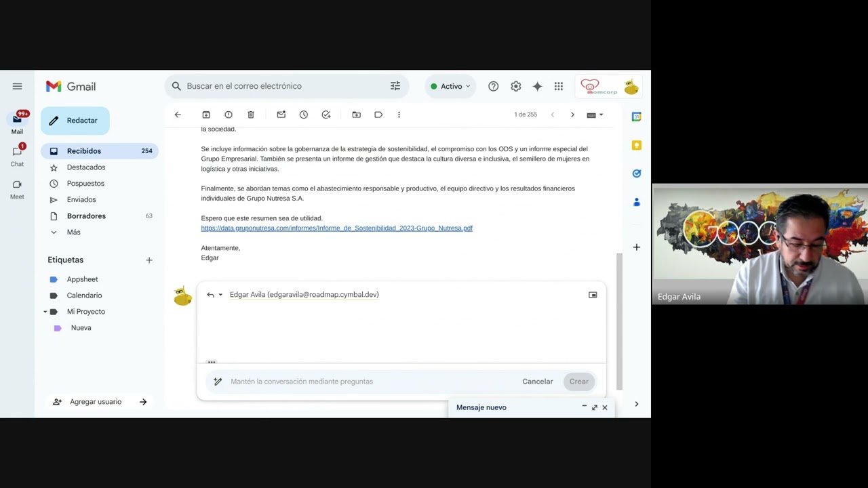868x488 pixels.
Task: Get add-ons with the plus icon
Action: coord(637,247)
